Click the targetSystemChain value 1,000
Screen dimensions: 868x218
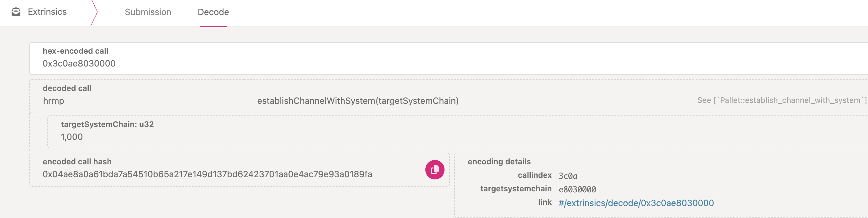72,137
